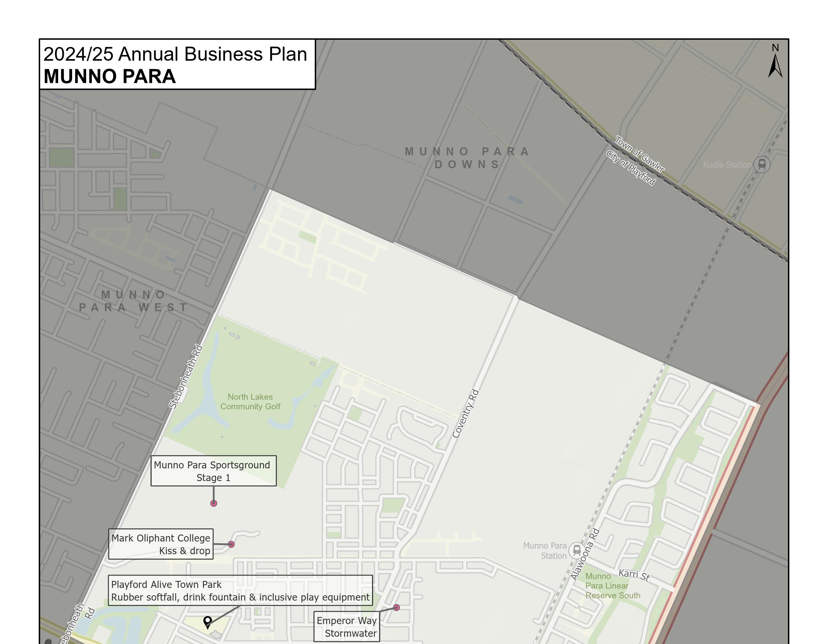Click the Kudla Station train icon
Viewport: 828px width, 644px height.
click(762, 165)
